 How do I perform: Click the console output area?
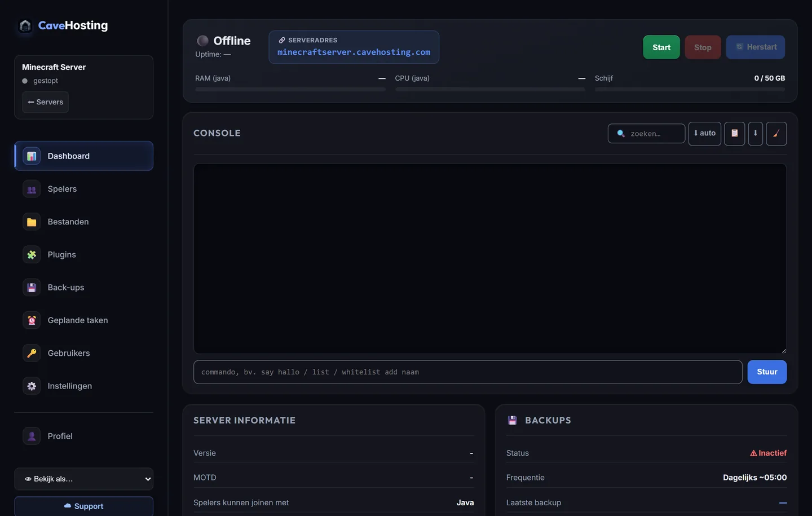(x=490, y=259)
